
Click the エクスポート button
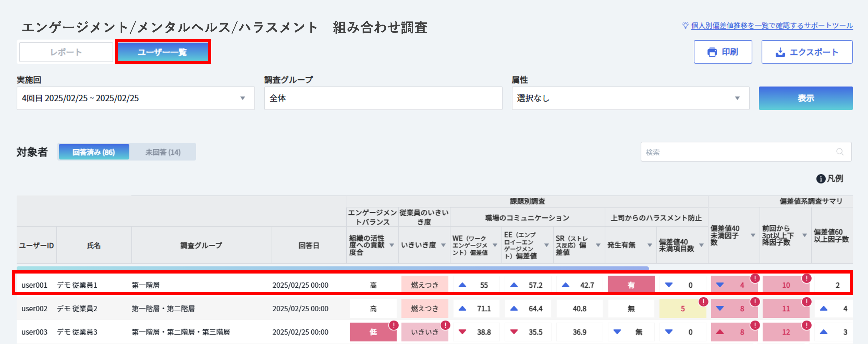807,52
